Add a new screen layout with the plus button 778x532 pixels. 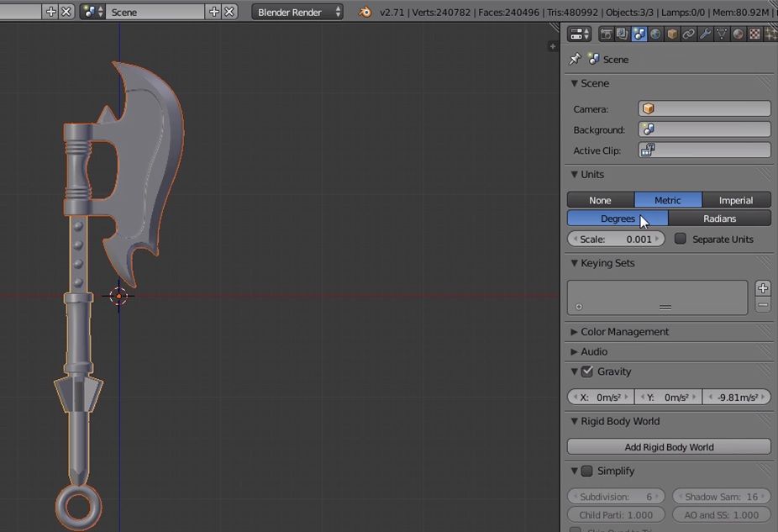50,12
